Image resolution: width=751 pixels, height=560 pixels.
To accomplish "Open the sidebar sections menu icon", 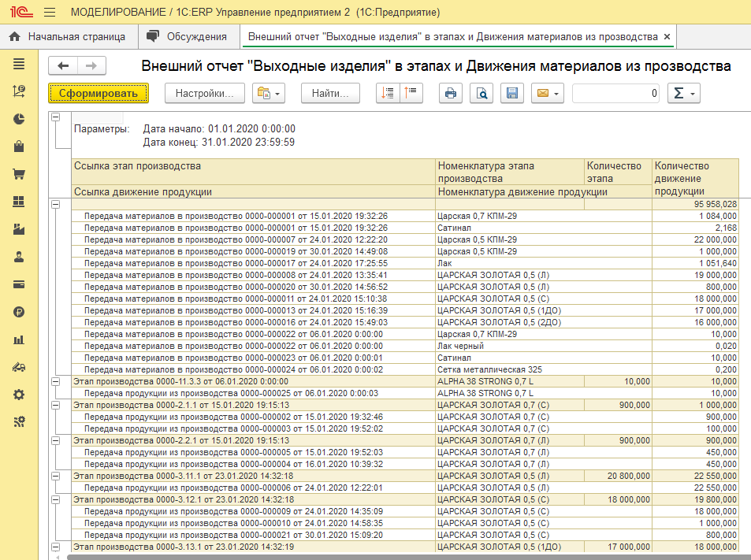I will tap(19, 64).
